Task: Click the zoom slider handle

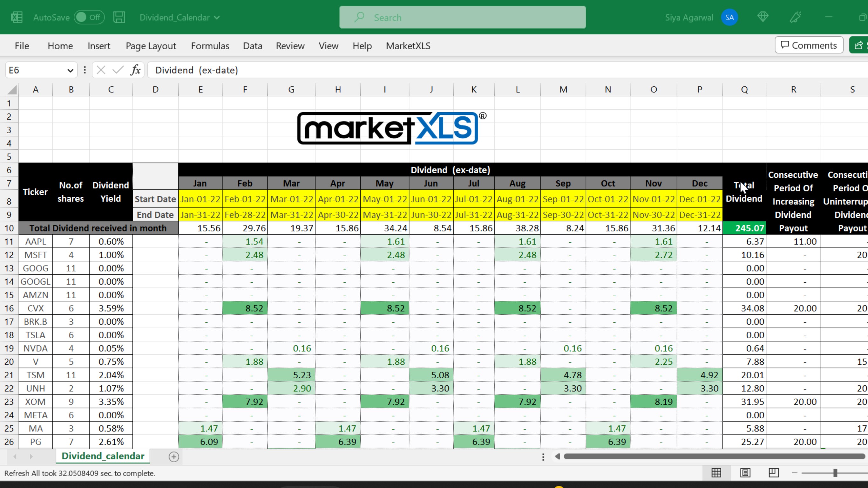Action: [x=835, y=473]
